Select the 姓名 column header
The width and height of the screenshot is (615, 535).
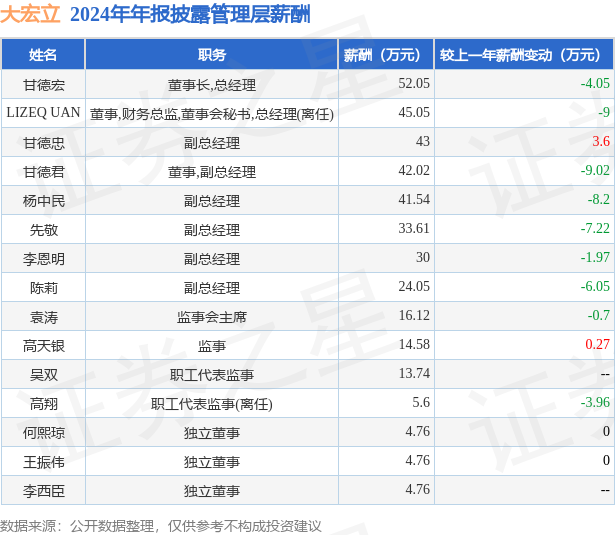point(43,55)
